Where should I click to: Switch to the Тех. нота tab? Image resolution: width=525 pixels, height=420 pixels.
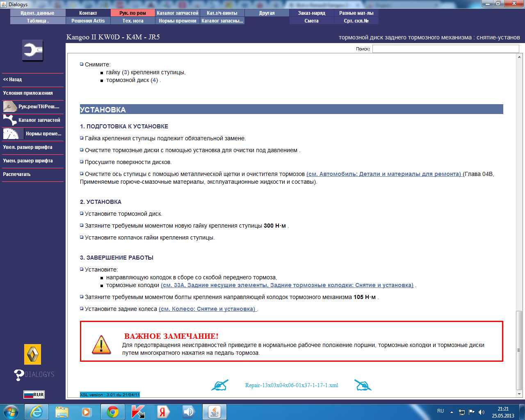133,21
